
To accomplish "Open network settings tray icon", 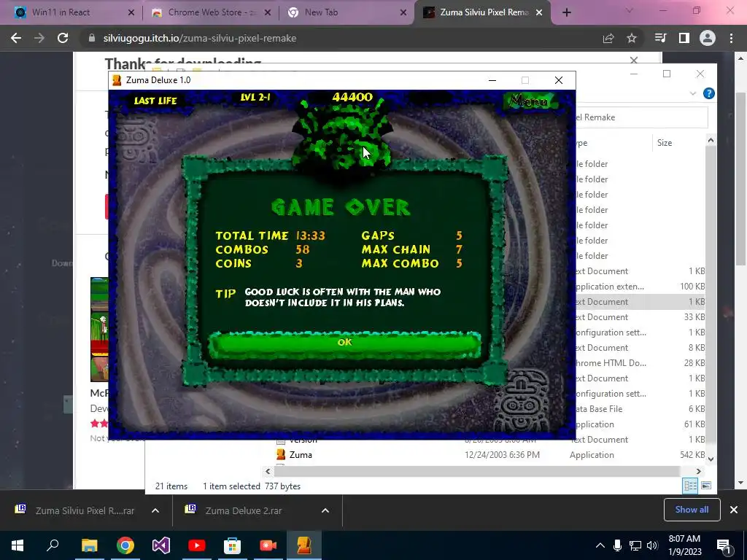I will point(635,545).
